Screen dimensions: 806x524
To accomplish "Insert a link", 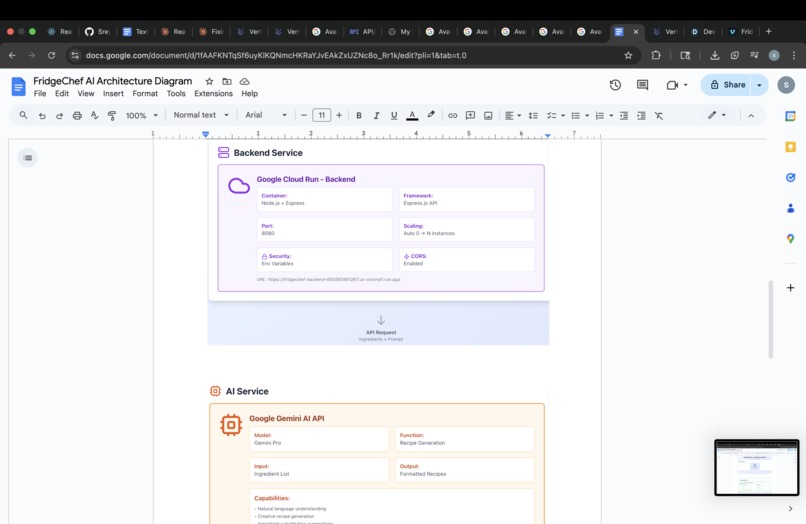I will (452, 116).
